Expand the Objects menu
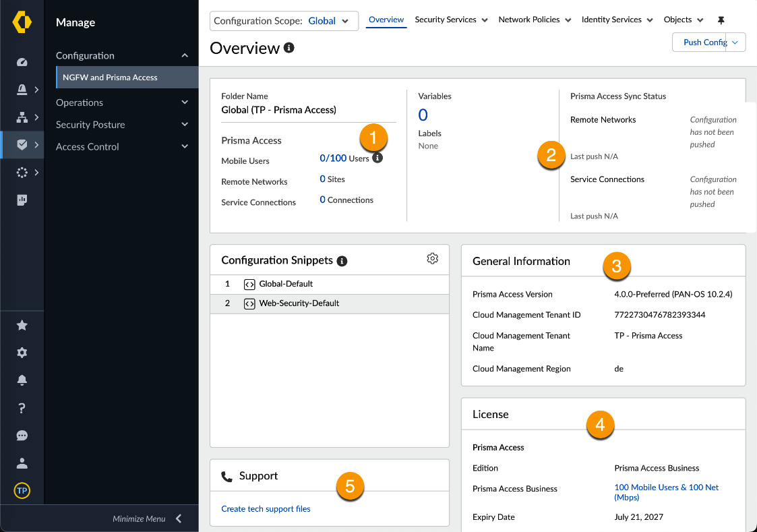This screenshot has width=757, height=532. tap(683, 20)
